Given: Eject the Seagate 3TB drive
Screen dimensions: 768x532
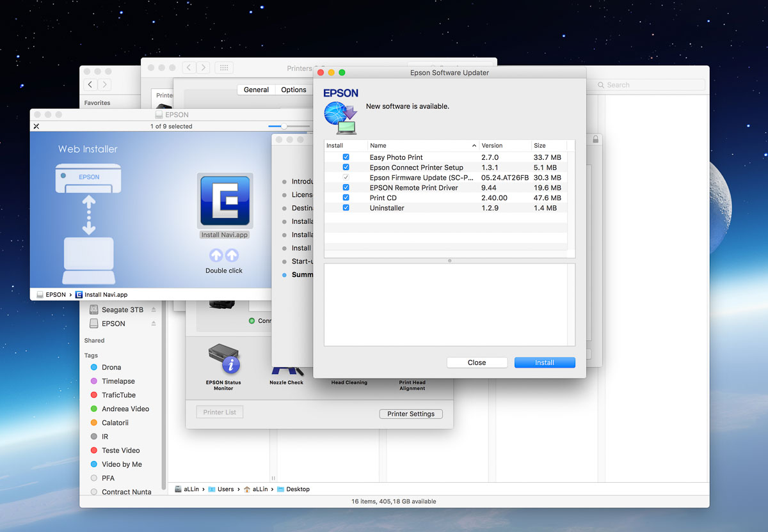Looking at the screenshot, I should click(x=154, y=310).
